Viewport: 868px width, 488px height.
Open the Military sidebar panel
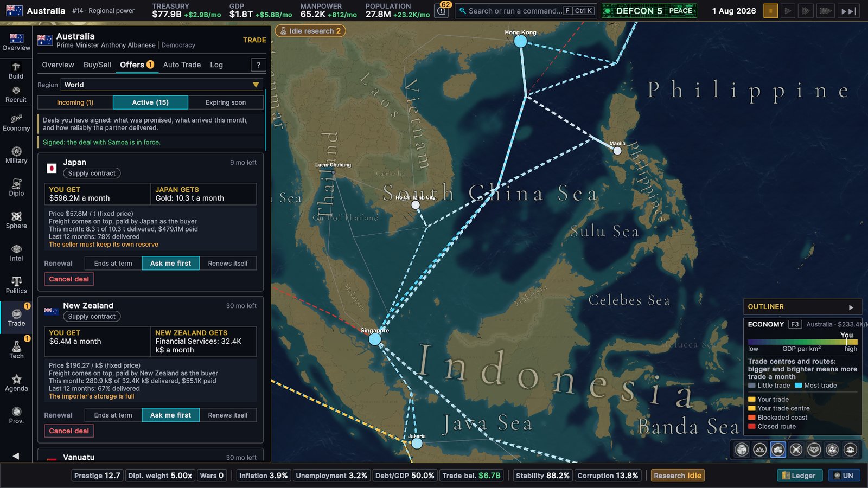(16, 156)
